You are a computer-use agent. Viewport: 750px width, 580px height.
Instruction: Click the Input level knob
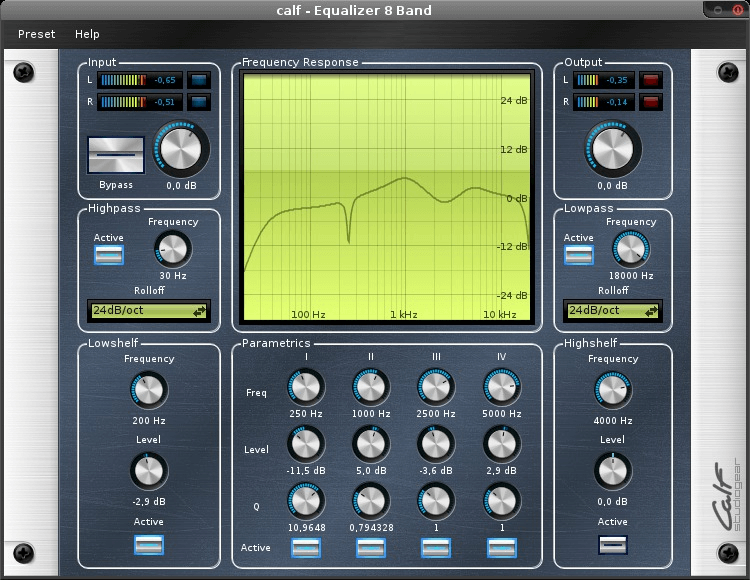181,149
